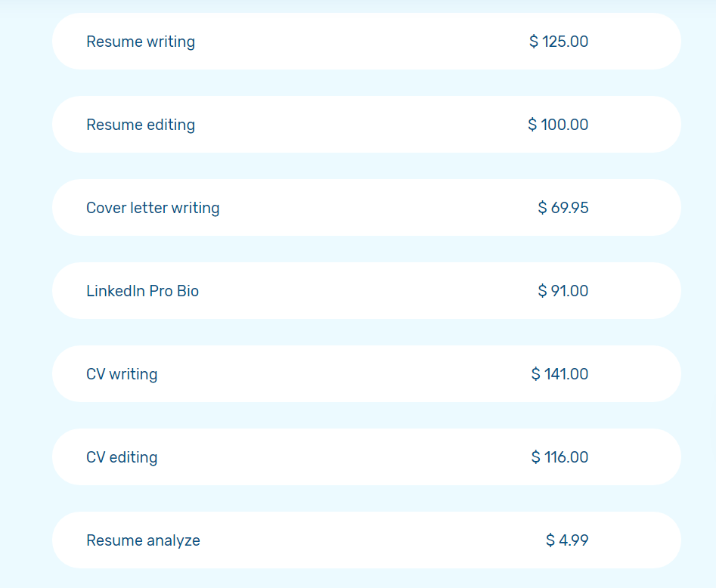Viewport: 716px width, 588px height.
Task: Click the $ 125.00 price
Action: (559, 42)
